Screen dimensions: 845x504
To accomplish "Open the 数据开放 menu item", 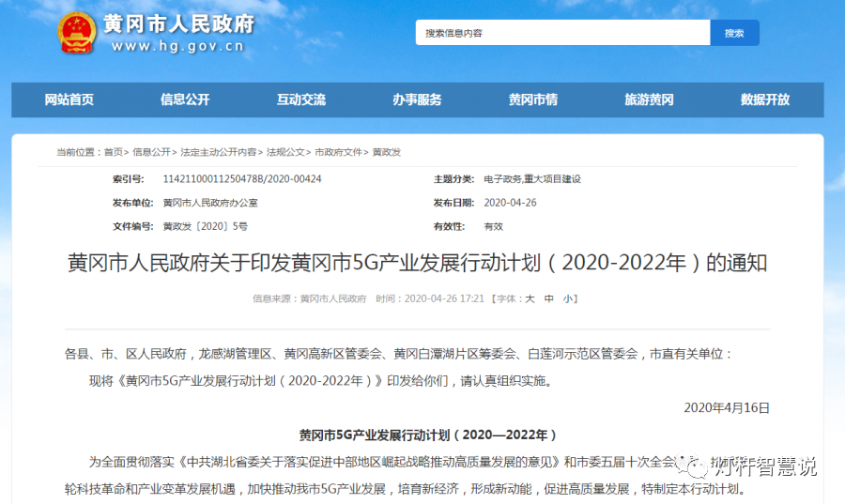I will click(x=764, y=99).
